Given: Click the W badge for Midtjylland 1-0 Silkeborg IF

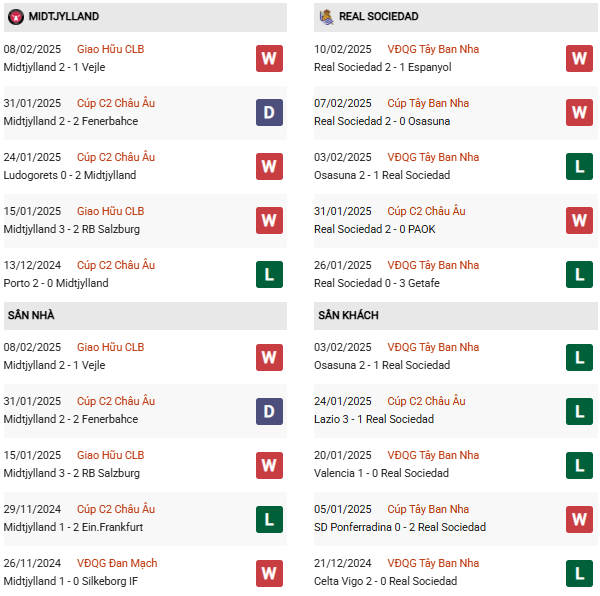Looking at the screenshot, I should [x=269, y=572].
